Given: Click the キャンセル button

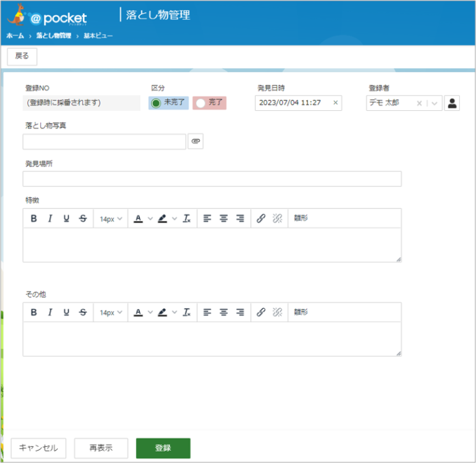Looking at the screenshot, I should 38,448.
